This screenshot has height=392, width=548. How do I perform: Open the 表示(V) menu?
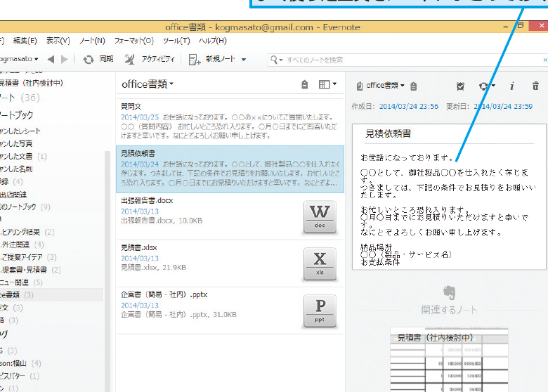click(58, 41)
